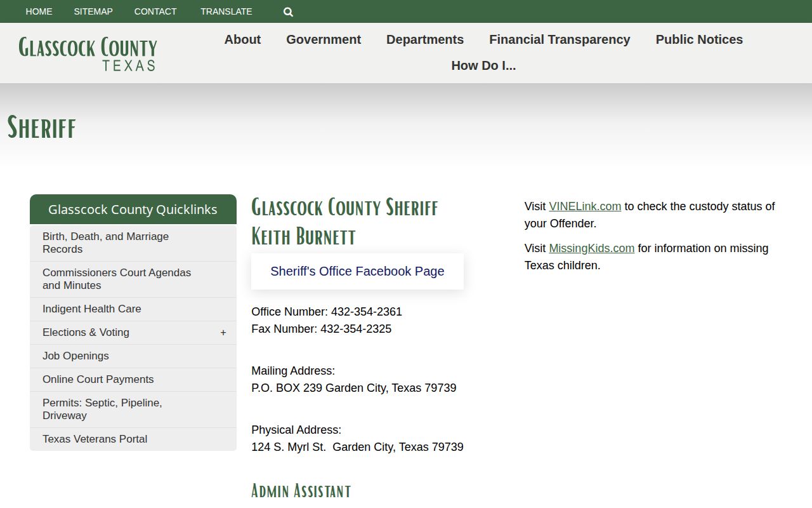Open Sheriff's Office Facebook Page button
This screenshot has width=812, height=508.
click(x=357, y=271)
